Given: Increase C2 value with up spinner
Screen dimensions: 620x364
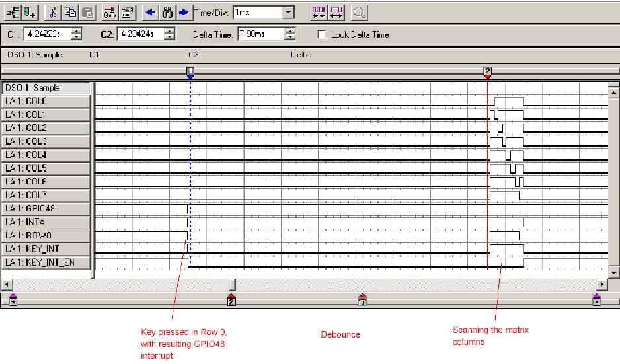Looking at the screenshot, I should point(169,31).
